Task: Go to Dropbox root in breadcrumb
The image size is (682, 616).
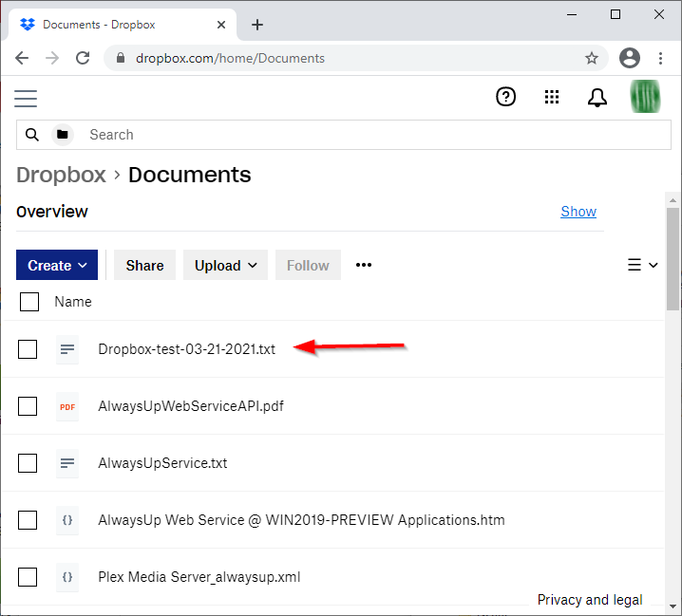Action: (x=61, y=175)
